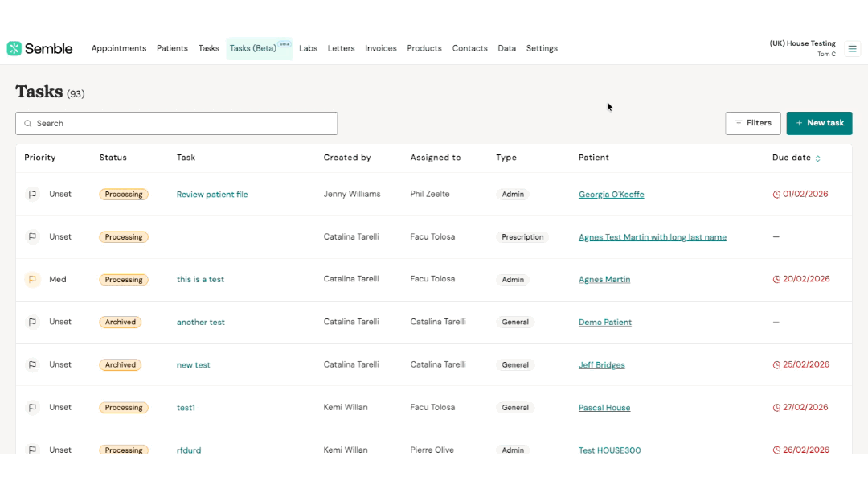Click the clock icon beside due date 25/02/2026
This screenshot has width=868, height=489.
(x=776, y=364)
